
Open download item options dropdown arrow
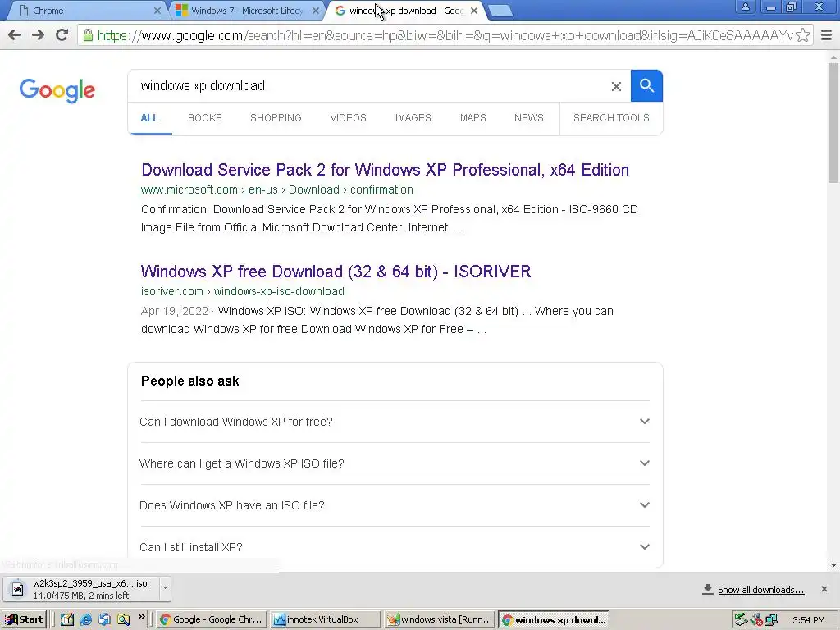pos(165,588)
